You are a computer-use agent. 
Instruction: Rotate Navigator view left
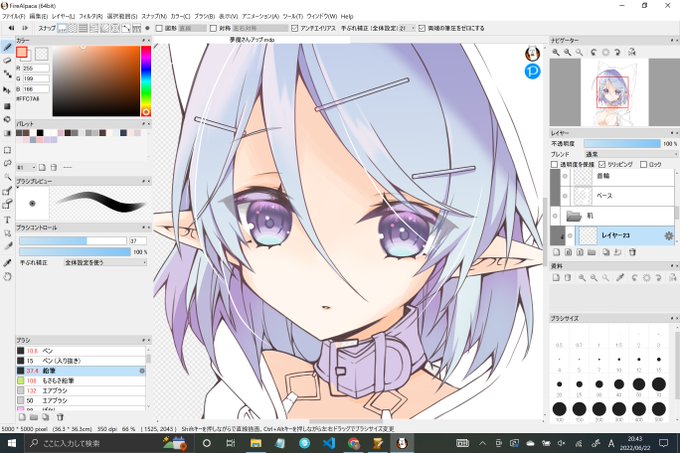[594, 52]
